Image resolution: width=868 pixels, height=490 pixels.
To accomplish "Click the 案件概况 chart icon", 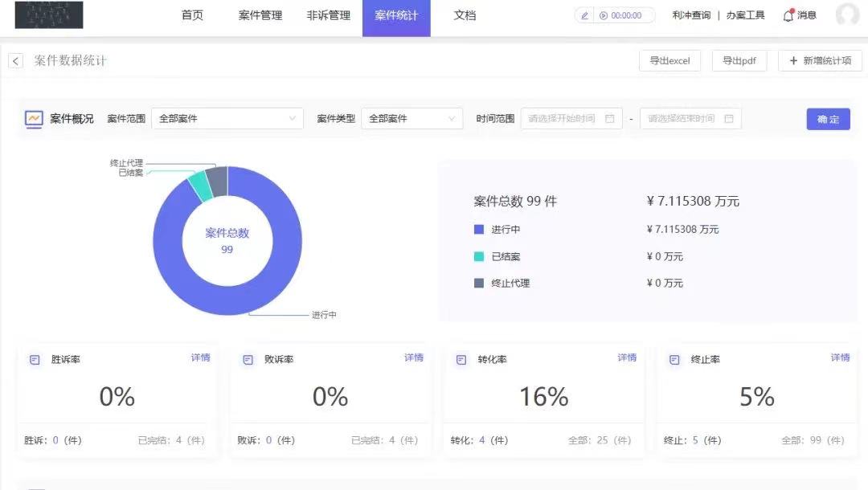I will [x=34, y=119].
